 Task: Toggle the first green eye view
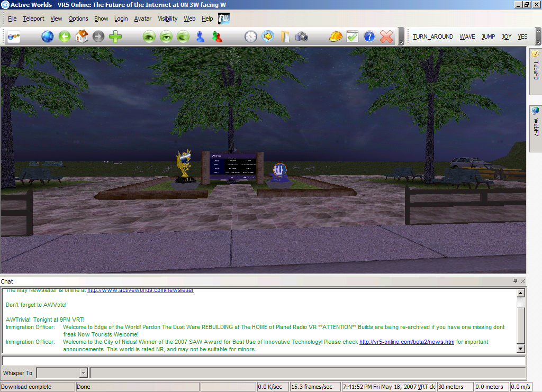click(149, 37)
